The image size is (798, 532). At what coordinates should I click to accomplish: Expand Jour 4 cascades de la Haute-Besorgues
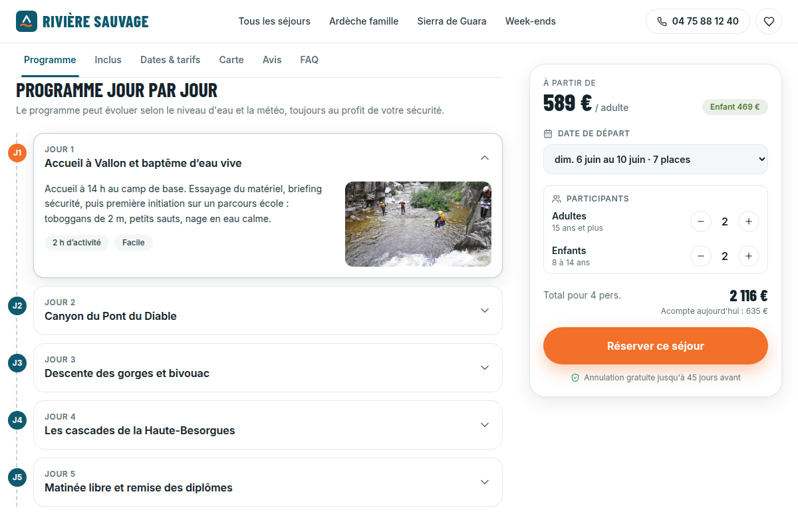(x=268, y=425)
